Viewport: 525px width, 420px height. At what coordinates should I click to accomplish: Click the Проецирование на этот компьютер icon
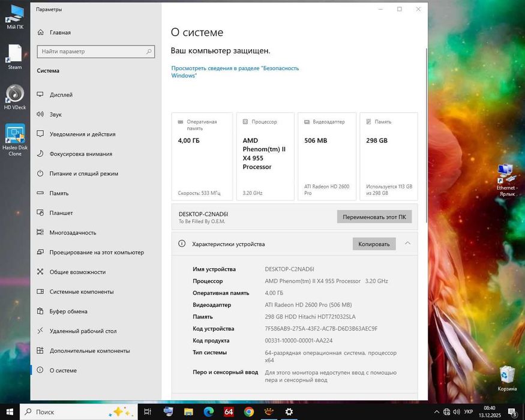(40, 252)
